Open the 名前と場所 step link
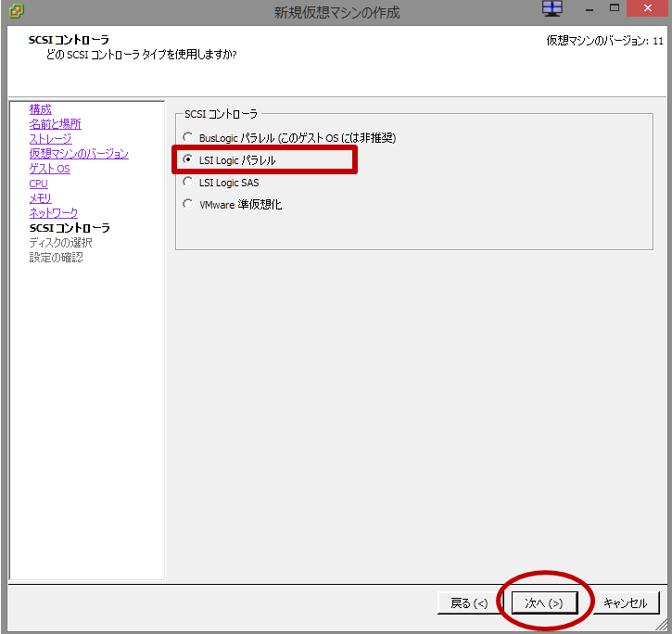This screenshot has height=634, width=672. pyautogui.click(x=55, y=124)
